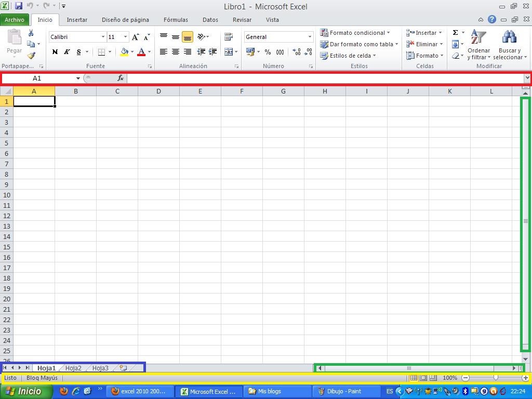Select the Hoja2 sheet tab
The height and width of the screenshot is (399, 532).
(73, 368)
